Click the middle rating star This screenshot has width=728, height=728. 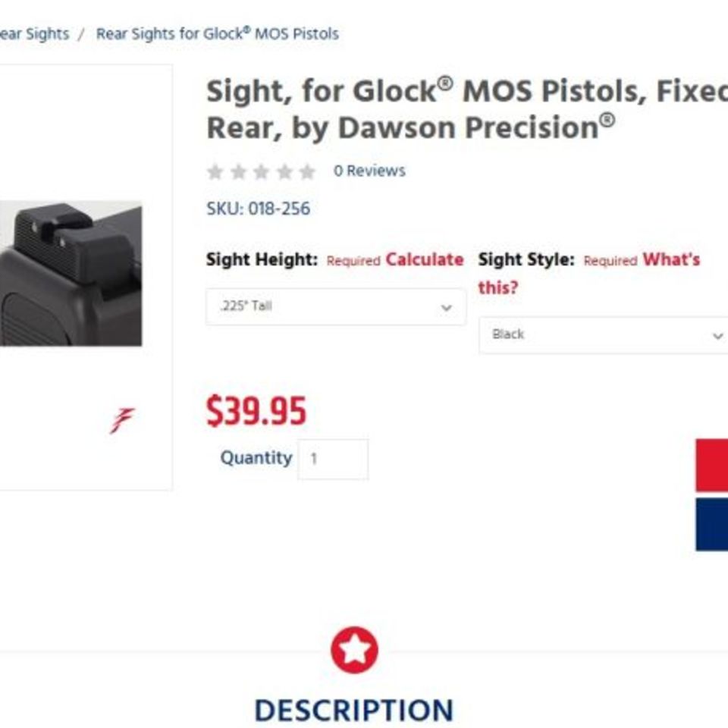(x=263, y=171)
